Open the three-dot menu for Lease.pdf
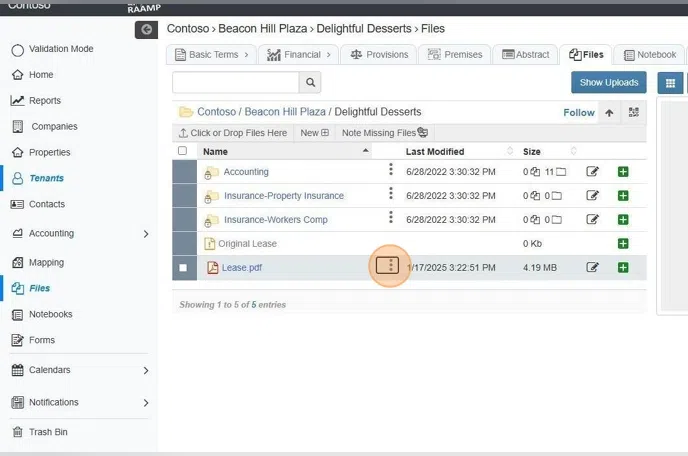 [x=391, y=266]
